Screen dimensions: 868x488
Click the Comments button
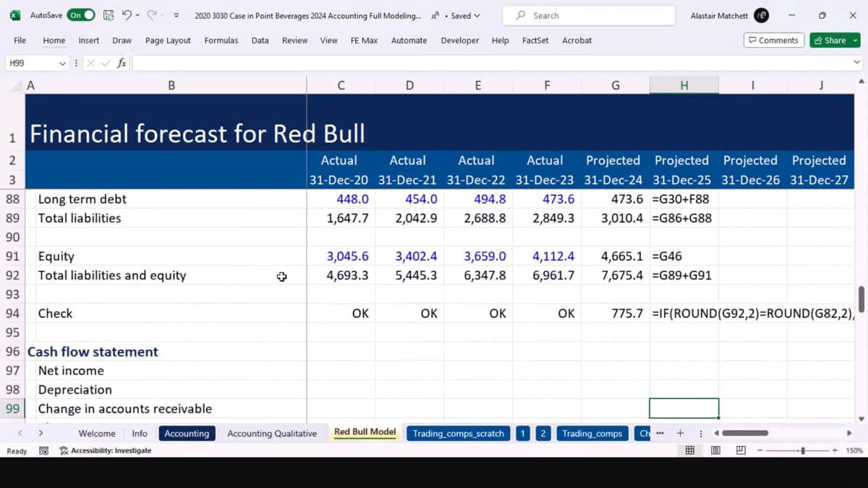coord(773,40)
